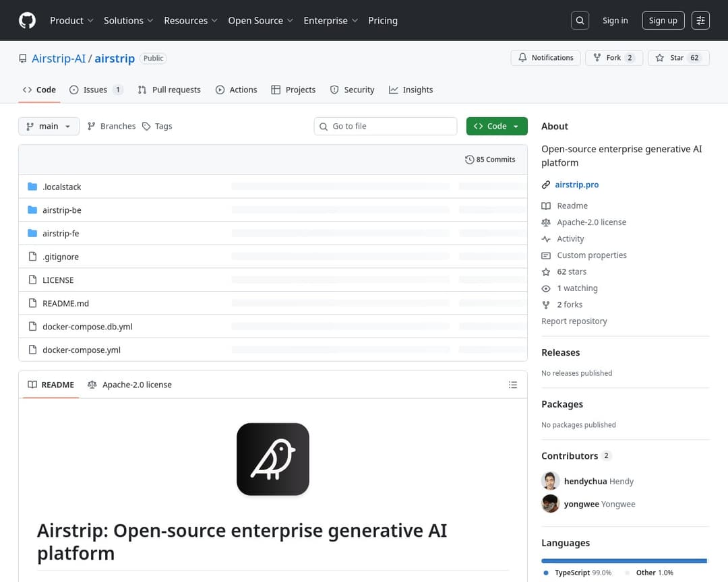Expand the Product menu in header
The width and height of the screenshot is (728, 582).
click(x=71, y=21)
